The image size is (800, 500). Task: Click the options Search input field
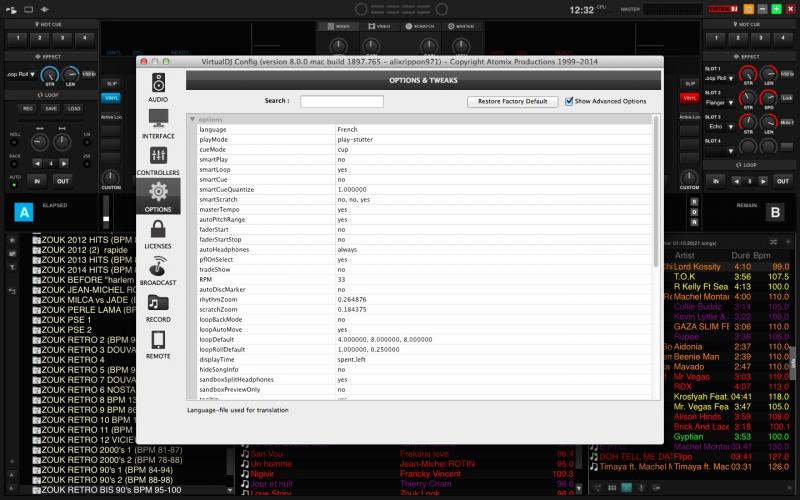click(342, 101)
